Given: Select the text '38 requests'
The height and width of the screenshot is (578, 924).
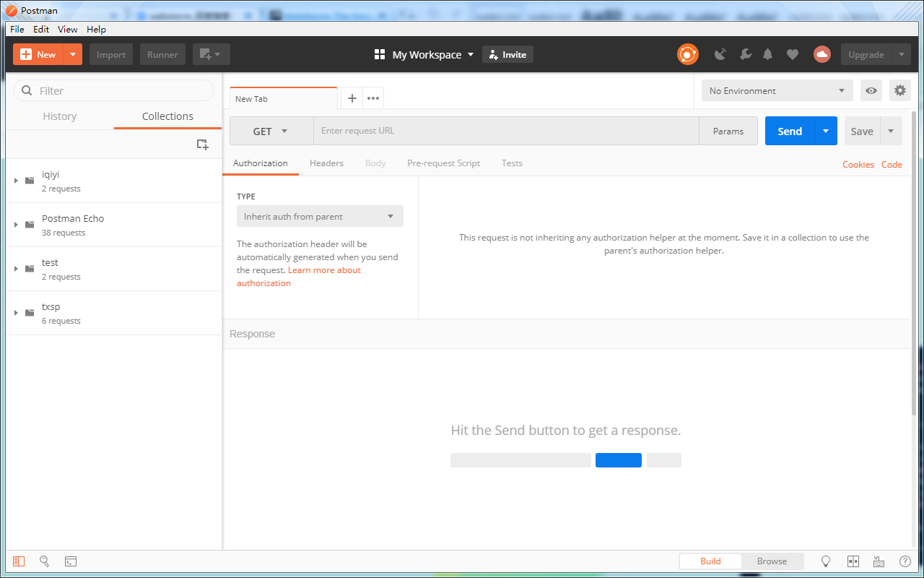Looking at the screenshot, I should point(64,233).
